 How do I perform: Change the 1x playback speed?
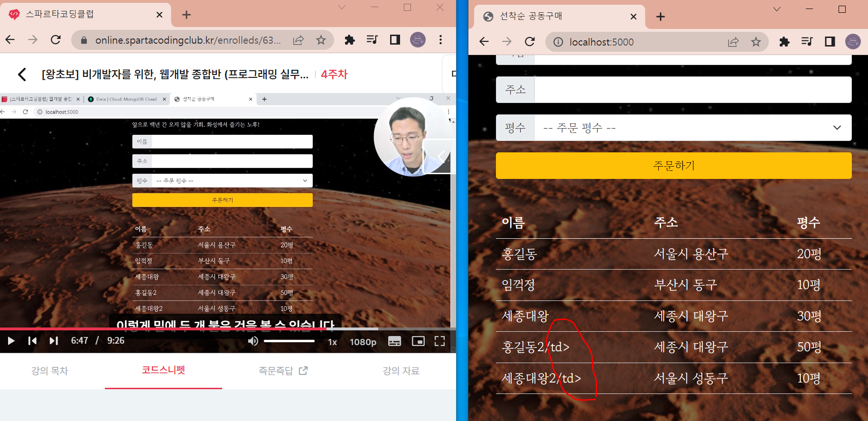pos(332,342)
